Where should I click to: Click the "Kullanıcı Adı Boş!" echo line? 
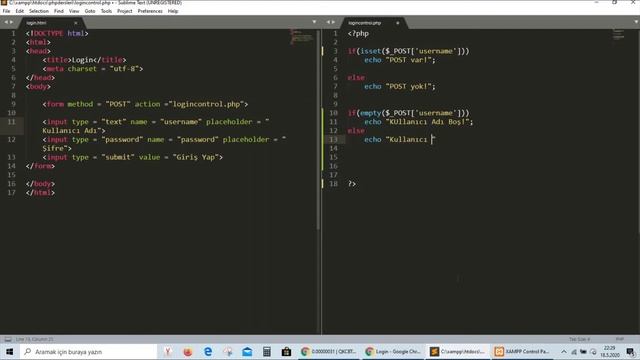click(x=419, y=122)
